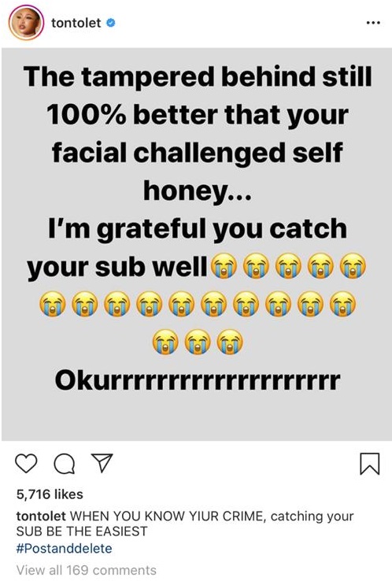The width and height of the screenshot is (392, 581).
Task: View the 5,716 likes list
Action: click(x=50, y=494)
